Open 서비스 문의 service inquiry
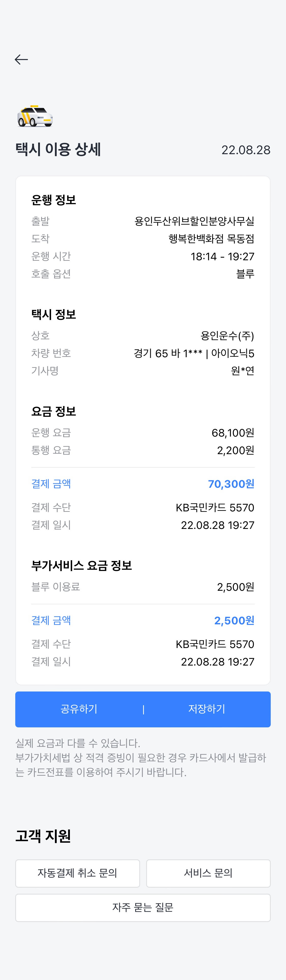Viewport: 286px width, 980px height. pos(208,873)
